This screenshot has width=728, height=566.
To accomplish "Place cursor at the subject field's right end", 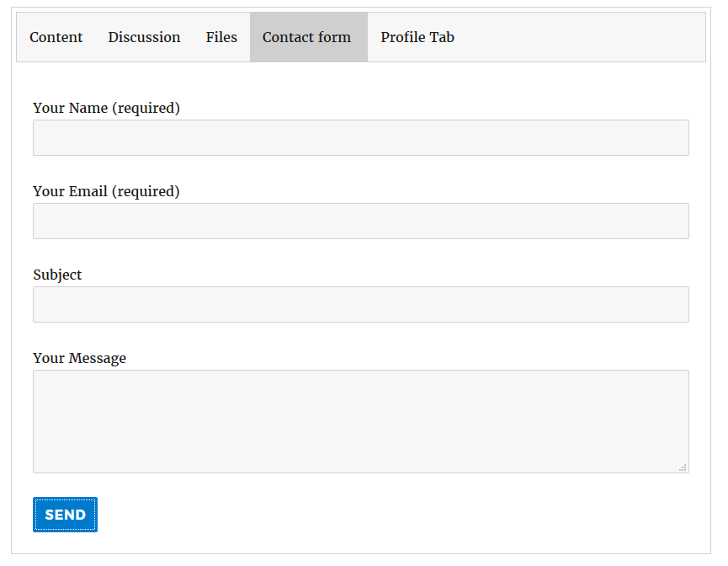I will (683, 304).
